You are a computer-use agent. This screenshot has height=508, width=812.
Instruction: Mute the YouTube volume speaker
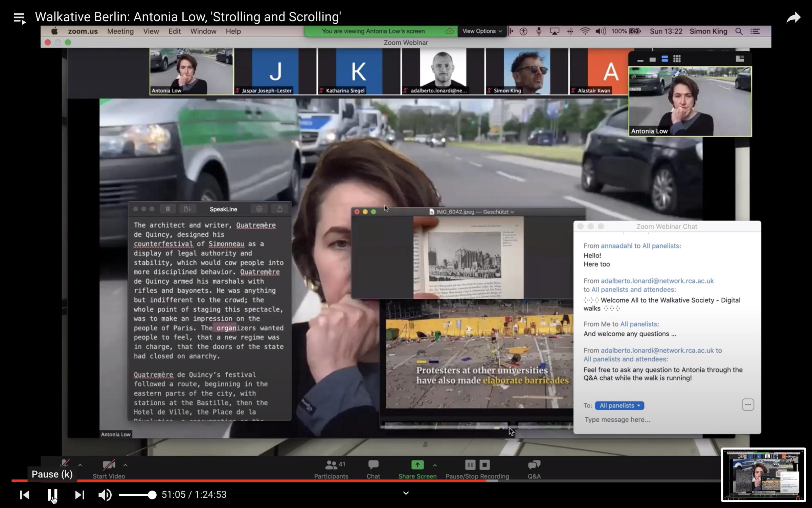click(105, 495)
